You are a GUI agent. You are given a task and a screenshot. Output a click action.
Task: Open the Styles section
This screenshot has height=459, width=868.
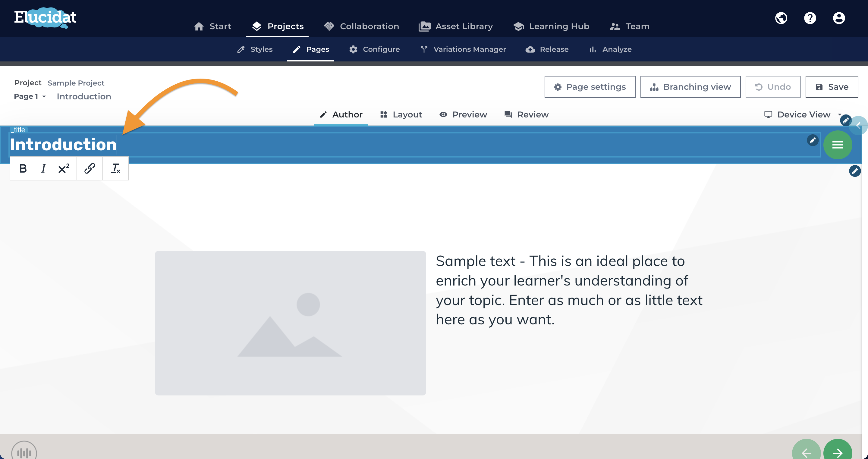click(x=255, y=49)
